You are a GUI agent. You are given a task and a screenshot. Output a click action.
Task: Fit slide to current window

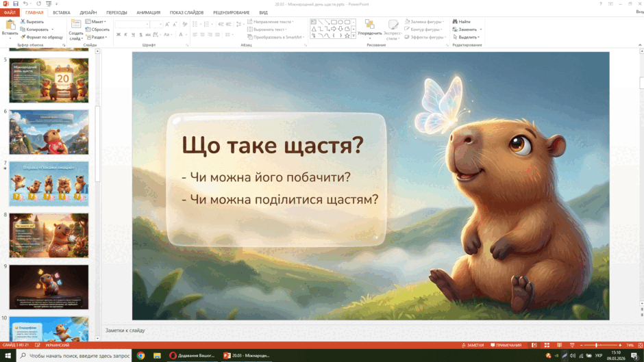click(x=641, y=345)
